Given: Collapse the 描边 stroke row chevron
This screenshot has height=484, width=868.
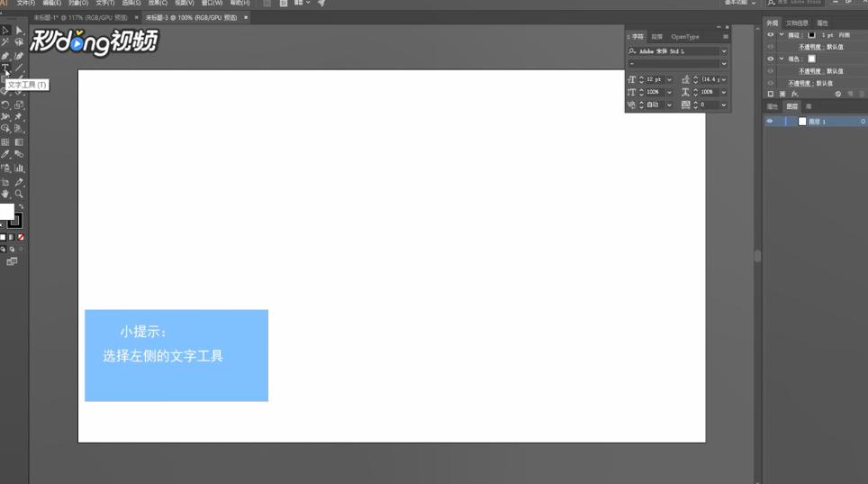Looking at the screenshot, I should [782, 35].
